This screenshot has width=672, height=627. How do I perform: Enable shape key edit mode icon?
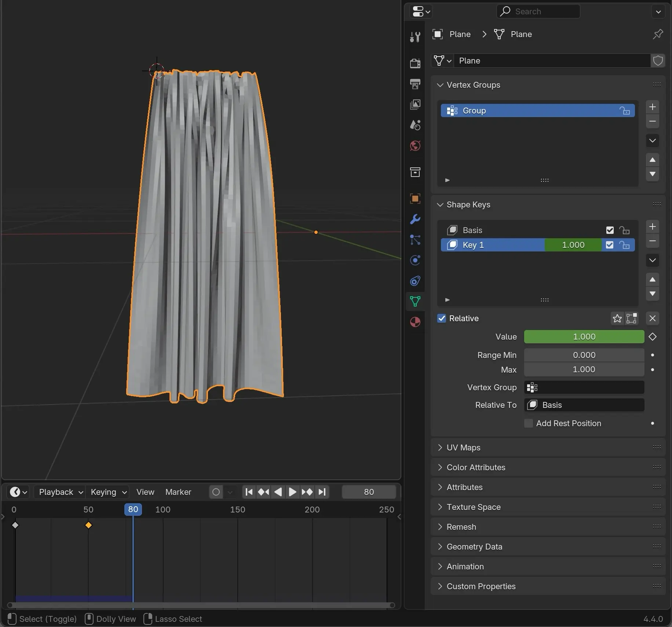click(631, 318)
